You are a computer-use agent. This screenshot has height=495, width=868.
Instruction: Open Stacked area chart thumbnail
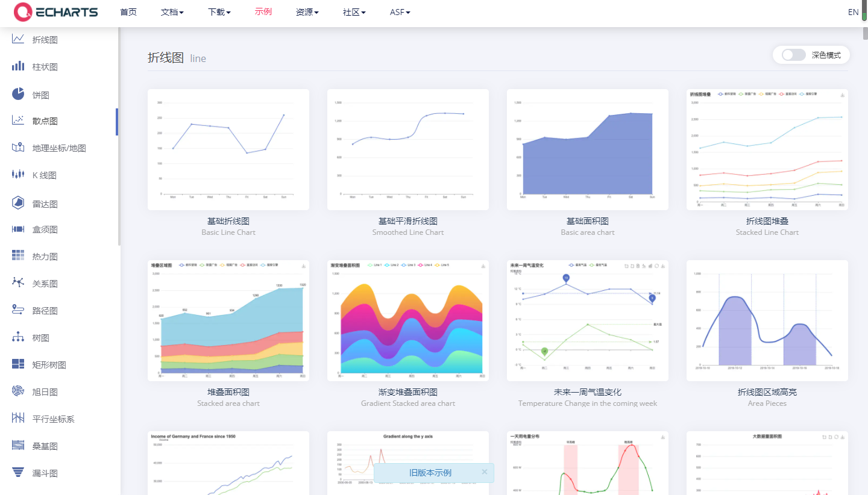pyautogui.click(x=228, y=320)
